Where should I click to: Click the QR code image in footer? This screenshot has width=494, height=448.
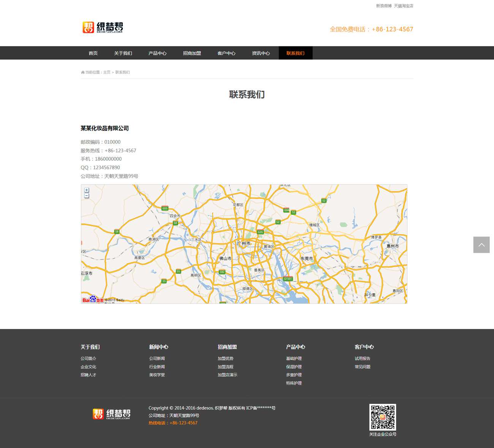pyautogui.click(x=382, y=417)
